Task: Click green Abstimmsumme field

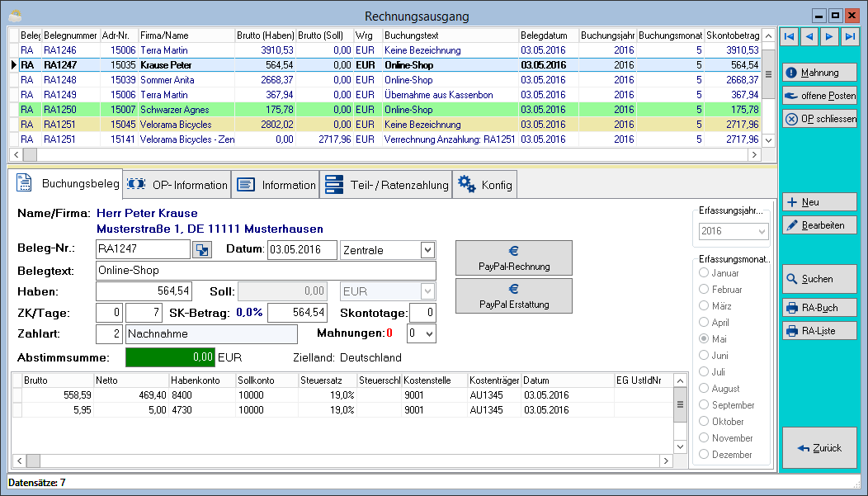Action: [170, 357]
